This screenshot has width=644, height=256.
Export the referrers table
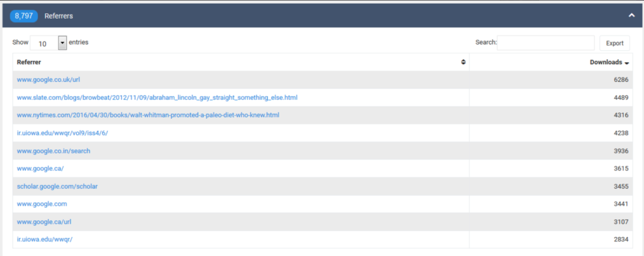coord(614,43)
